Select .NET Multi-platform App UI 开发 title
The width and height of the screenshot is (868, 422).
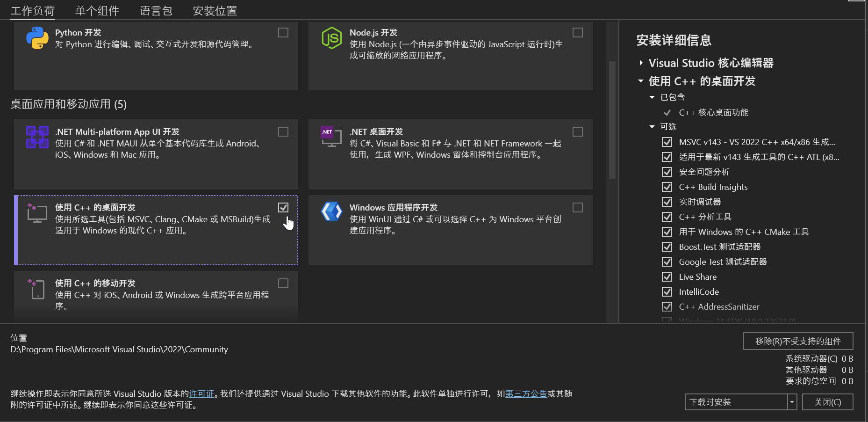(117, 131)
